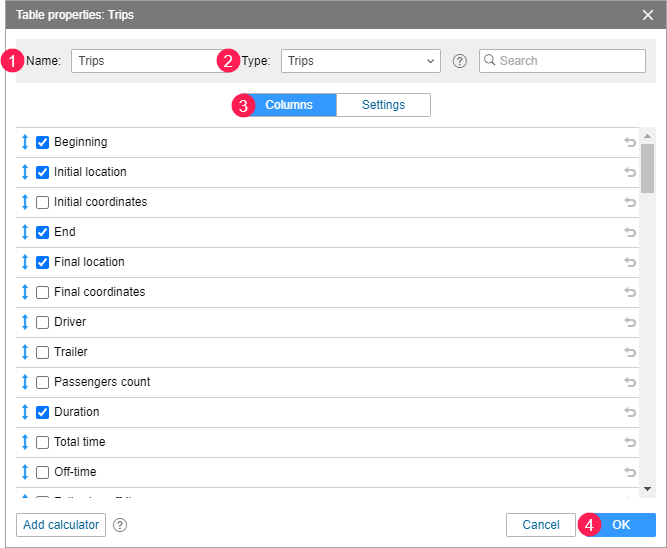Screen dimensions: 667x548
Task: Click the Add calculator button
Action: (x=61, y=525)
